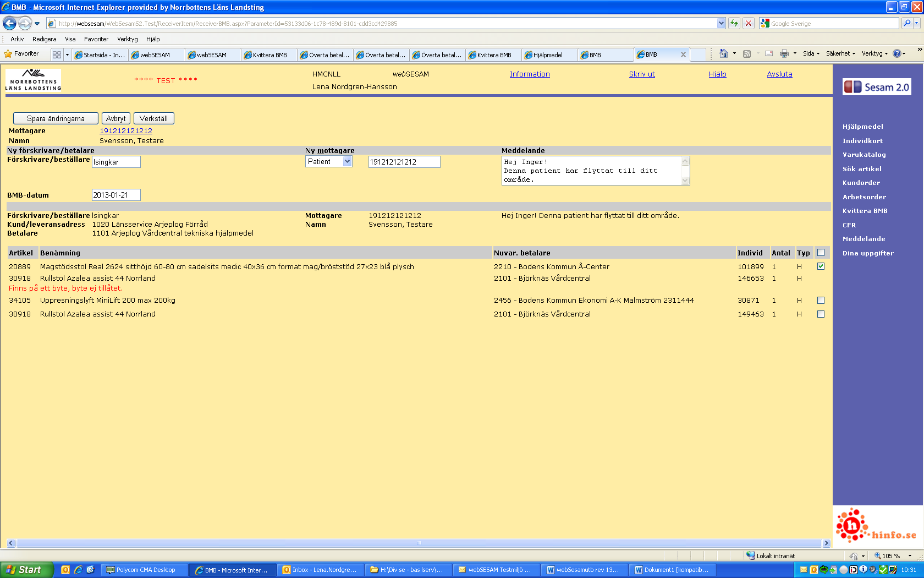Click the hinfo.se logo
The width and height of the screenshot is (924, 578).
coord(876,526)
